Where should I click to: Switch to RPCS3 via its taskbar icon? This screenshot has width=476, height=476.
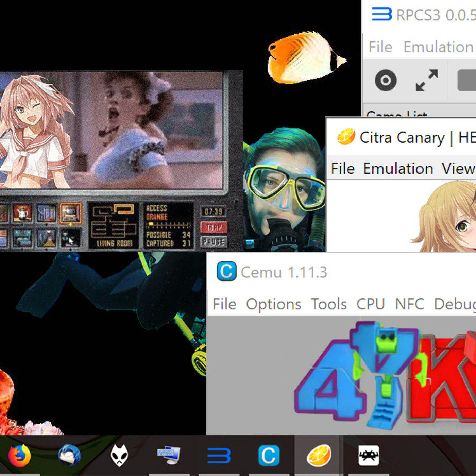[219, 456]
